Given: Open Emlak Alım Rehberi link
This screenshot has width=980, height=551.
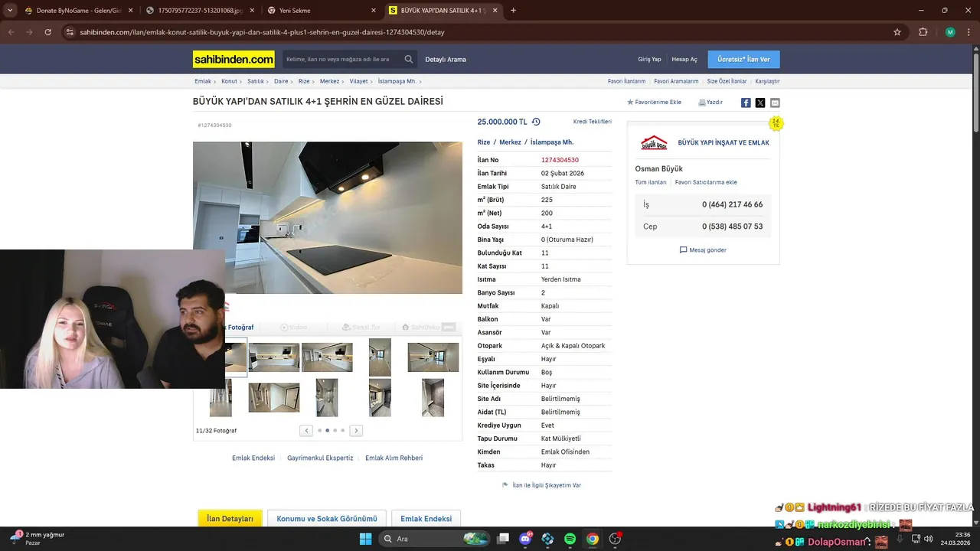Looking at the screenshot, I should [394, 458].
